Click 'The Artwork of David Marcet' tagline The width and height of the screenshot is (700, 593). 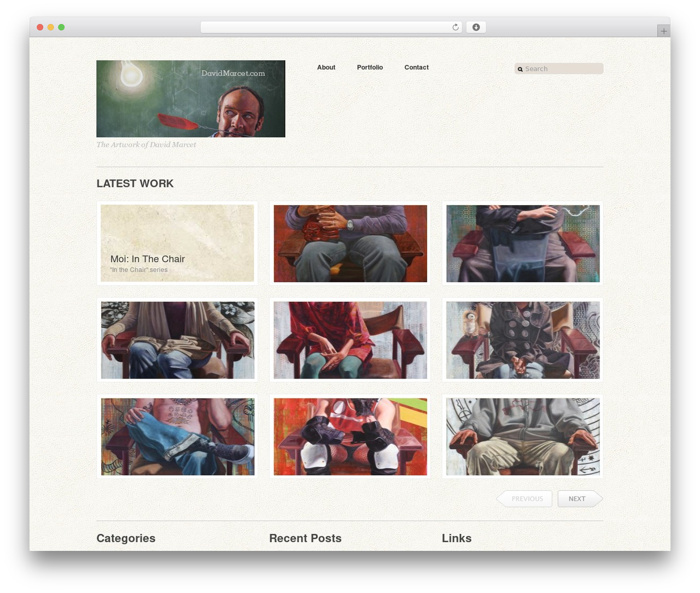[x=146, y=144]
